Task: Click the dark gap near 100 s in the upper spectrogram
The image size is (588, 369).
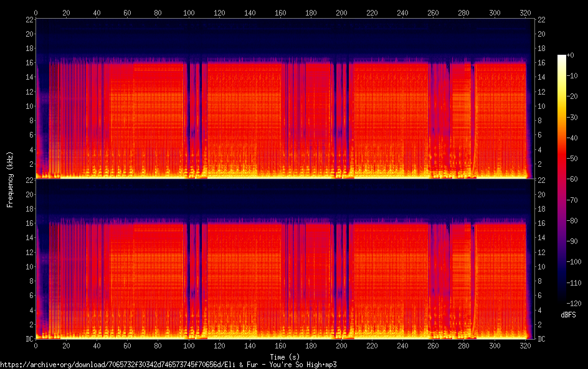Action: tap(188, 112)
